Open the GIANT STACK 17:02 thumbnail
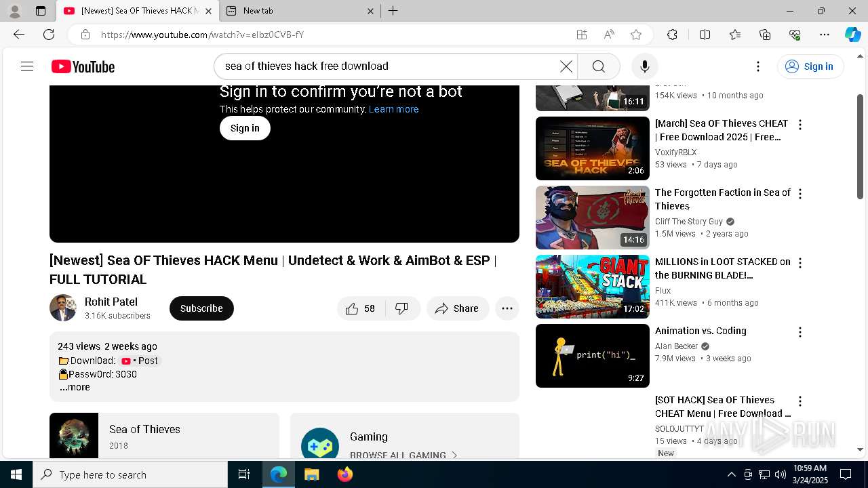This screenshot has width=868, height=488. pos(593,287)
